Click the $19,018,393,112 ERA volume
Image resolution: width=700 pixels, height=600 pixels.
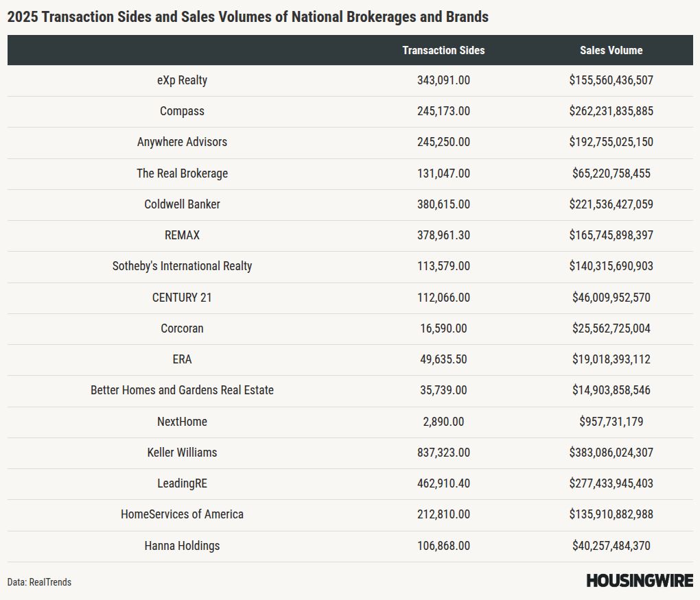(611, 359)
